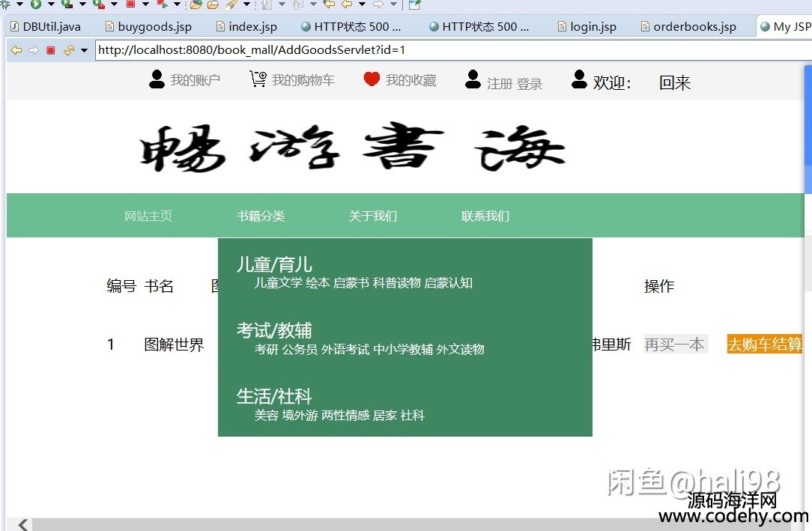Click the 再买一本 button
The width and height of the screenshot is (812, 531).
pos(675,345)
